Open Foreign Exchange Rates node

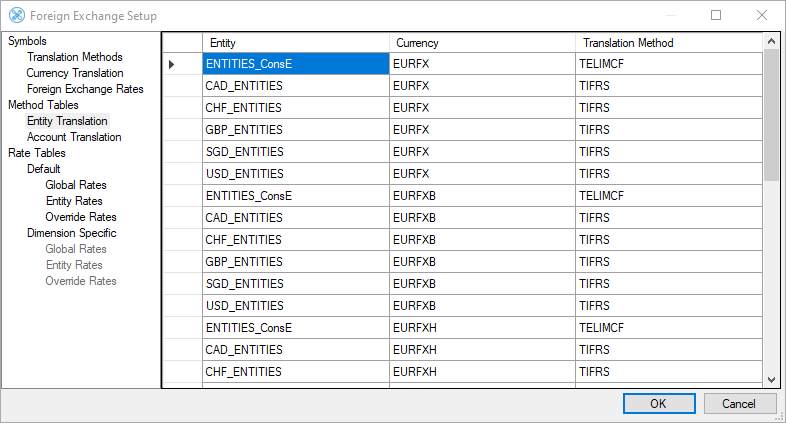coord(85,89)
